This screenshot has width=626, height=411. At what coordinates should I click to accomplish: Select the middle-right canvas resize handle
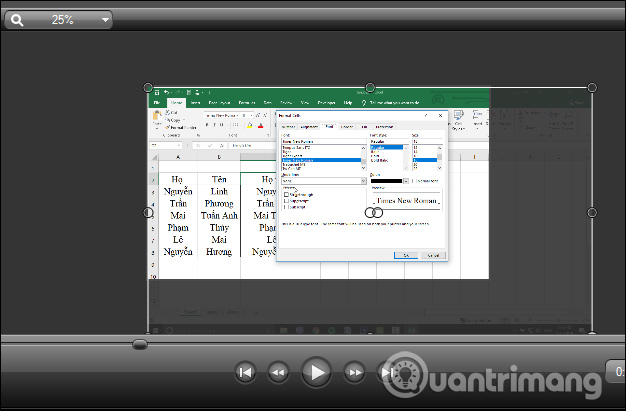coord(592,212)
